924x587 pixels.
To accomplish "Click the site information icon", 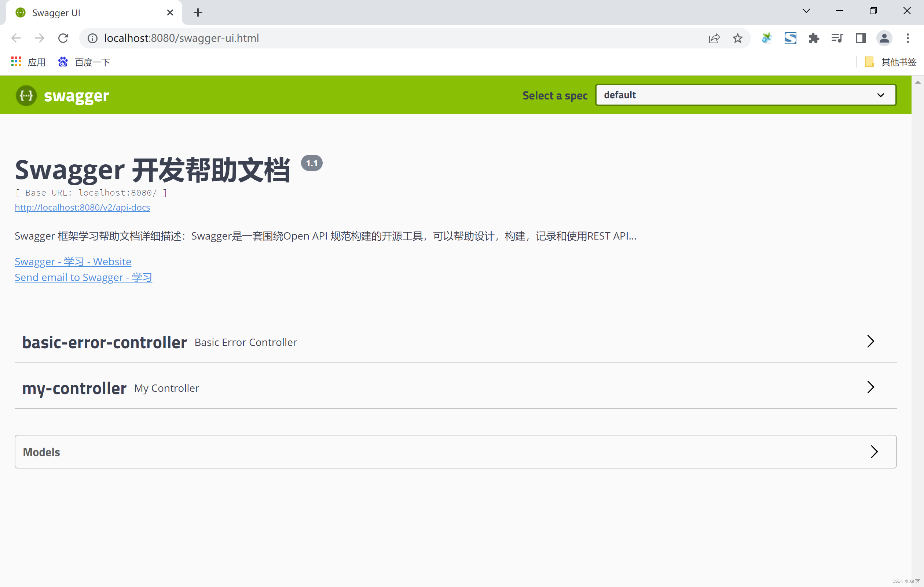I will coord(92,38).
